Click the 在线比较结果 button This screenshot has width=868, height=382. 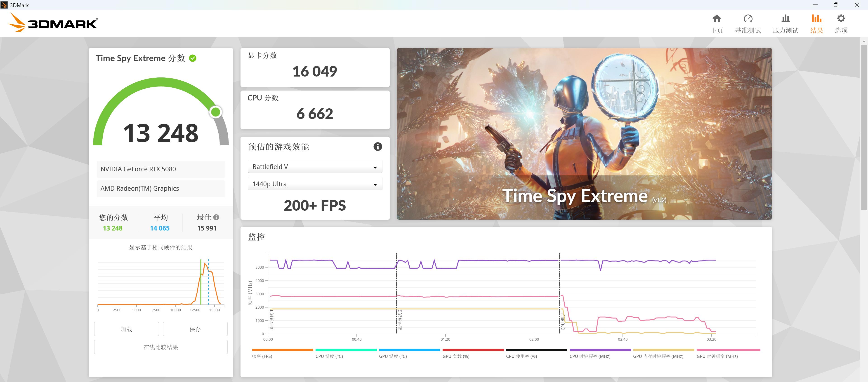(161, 347)
